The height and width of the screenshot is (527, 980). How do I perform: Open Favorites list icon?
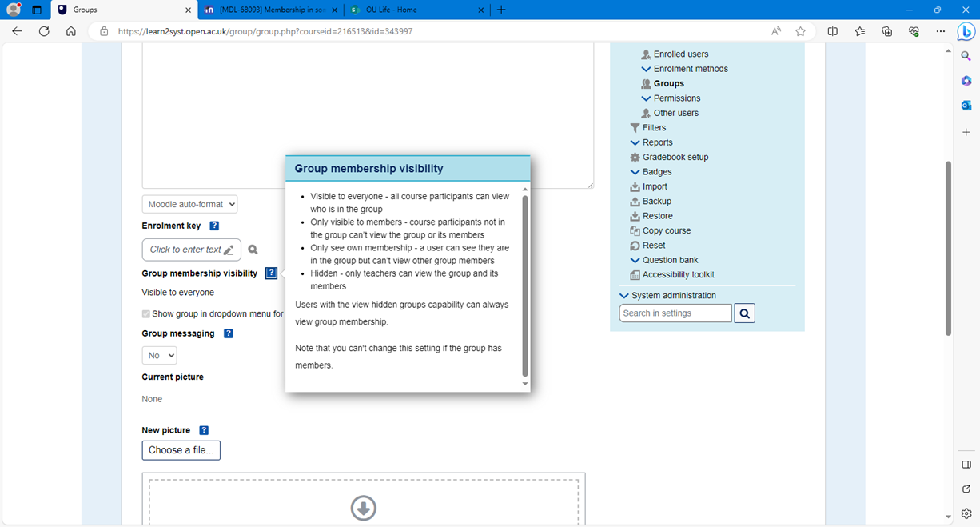860,31
